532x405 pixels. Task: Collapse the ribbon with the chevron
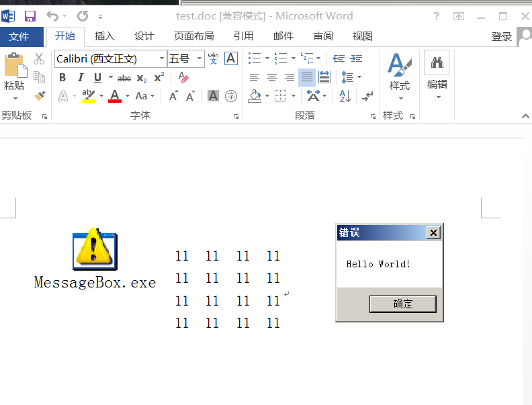525,116
